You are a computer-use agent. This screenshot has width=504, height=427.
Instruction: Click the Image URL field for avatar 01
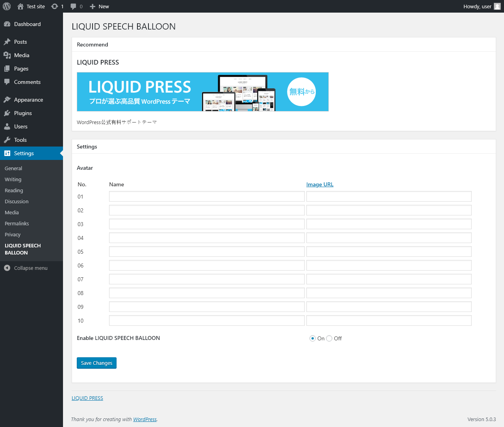pos(389,197)
